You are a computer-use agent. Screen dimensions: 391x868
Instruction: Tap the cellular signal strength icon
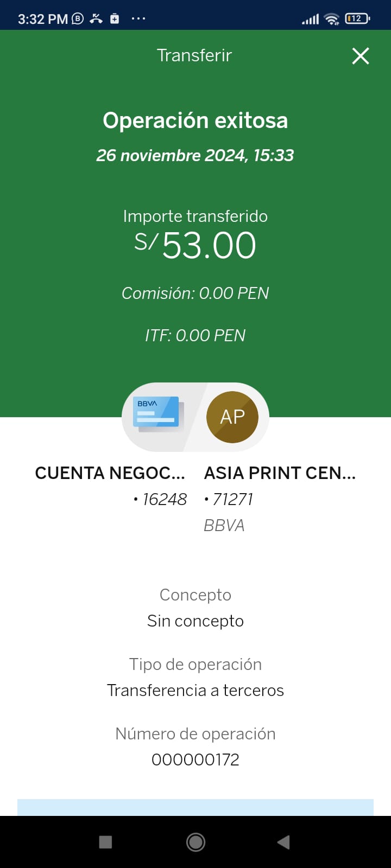[x=310, y=20]
